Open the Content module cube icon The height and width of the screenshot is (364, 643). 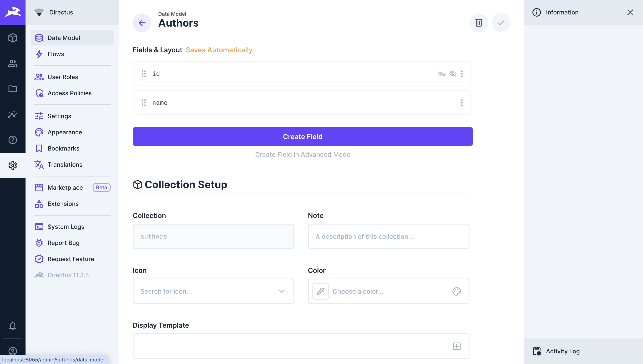pos(13,38)
